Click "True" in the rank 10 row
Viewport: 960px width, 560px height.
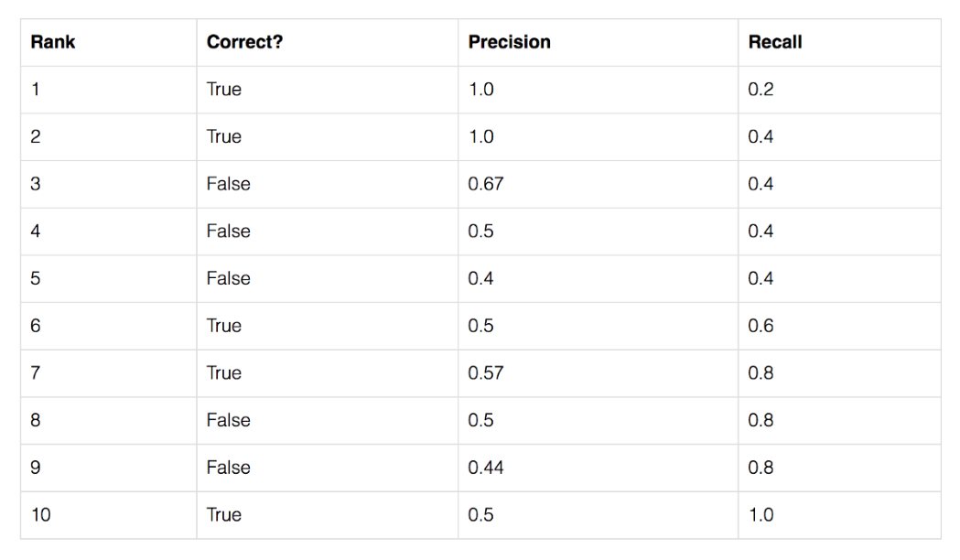(224, 515)
